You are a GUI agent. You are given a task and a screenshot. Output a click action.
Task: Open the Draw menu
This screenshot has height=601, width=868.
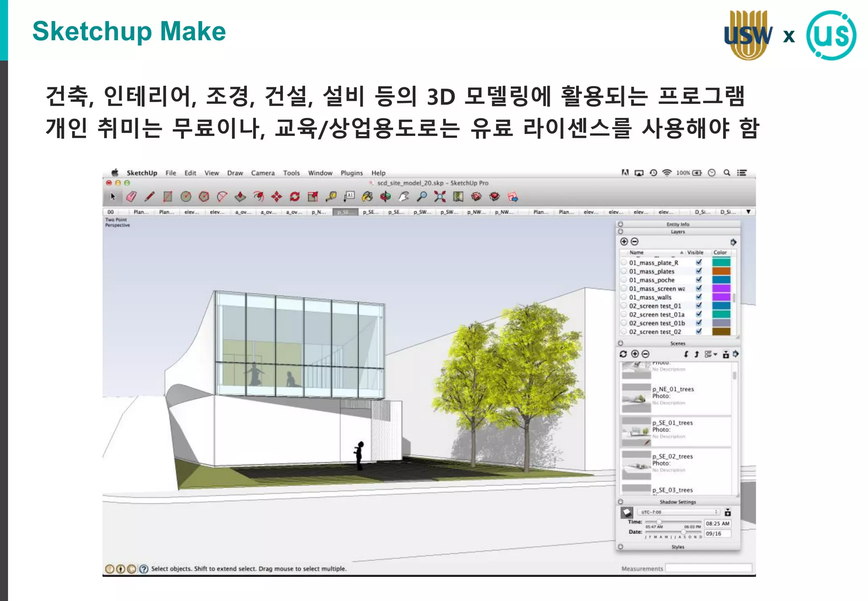pyautogui.click(x=235, y=173)
